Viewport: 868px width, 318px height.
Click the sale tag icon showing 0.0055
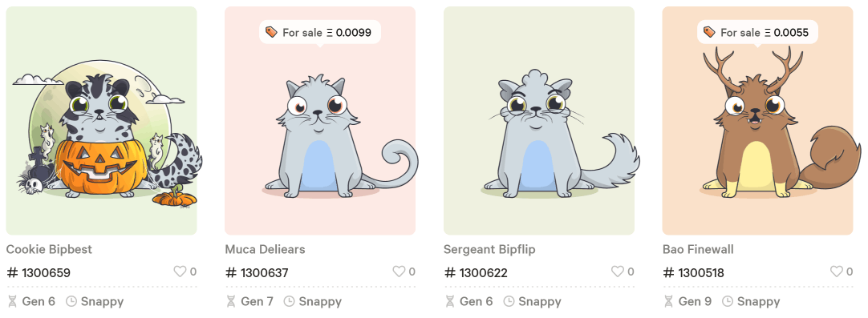(709, 32)
